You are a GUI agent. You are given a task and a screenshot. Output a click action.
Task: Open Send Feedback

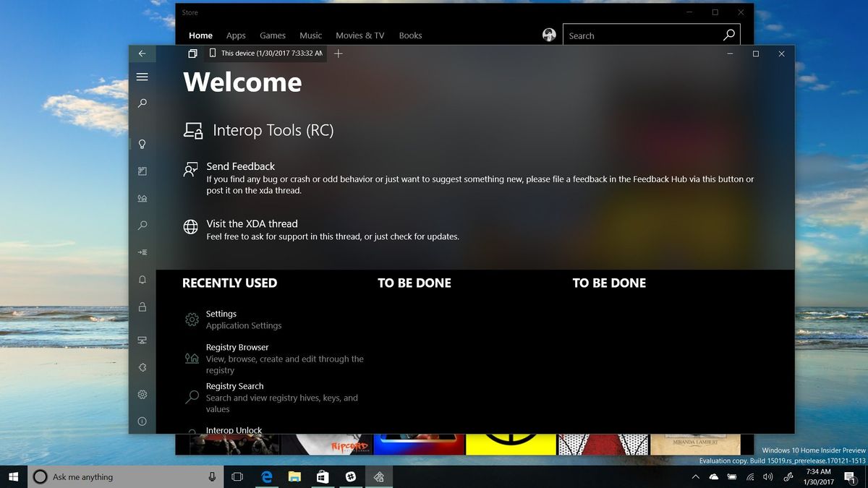click(x=240, y=166)
